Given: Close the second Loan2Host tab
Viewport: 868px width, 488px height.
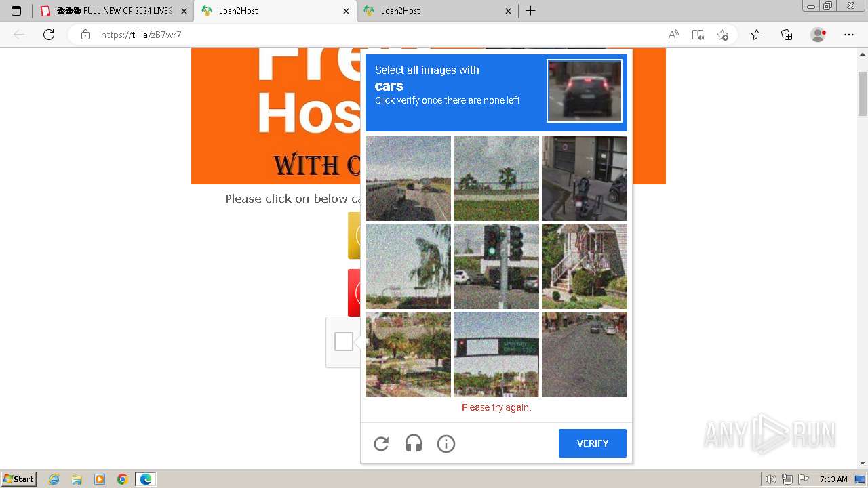Looking at the screenshot, I should [x=509, y=11].
